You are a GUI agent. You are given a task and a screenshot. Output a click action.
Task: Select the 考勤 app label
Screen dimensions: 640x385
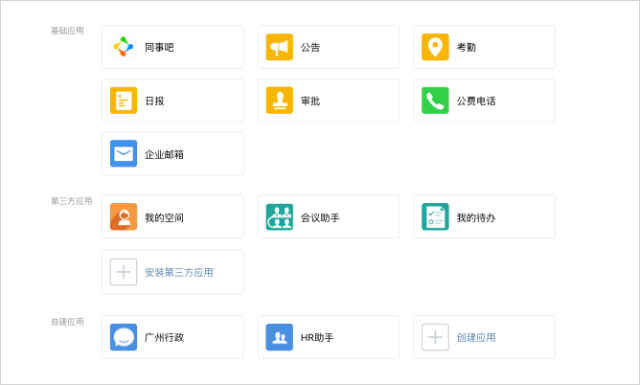466,47
